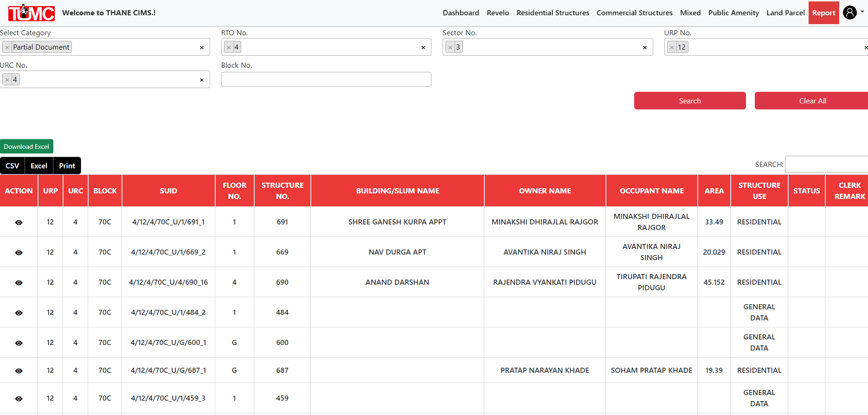
Task: Sort by STATUS column header
Action: 807,191
